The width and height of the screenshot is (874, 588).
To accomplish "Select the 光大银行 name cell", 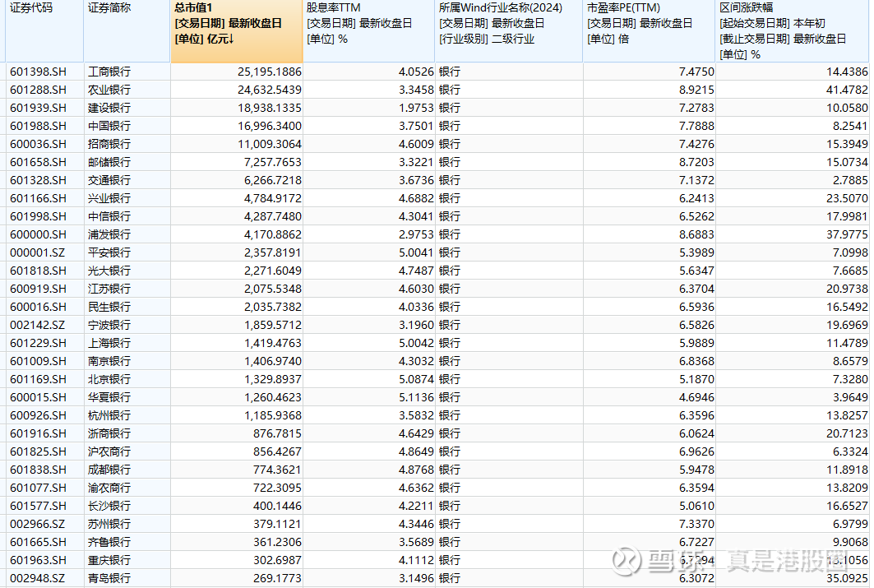I will (109, 271).
